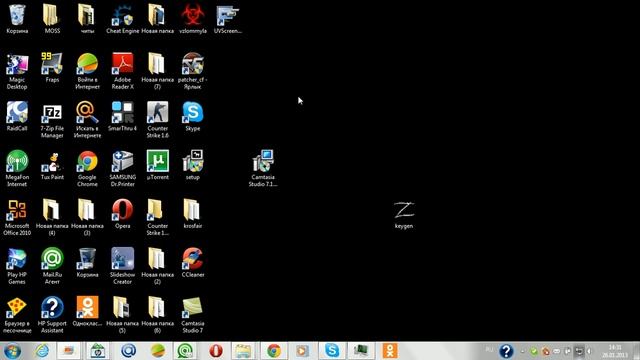The image size is (640, 360).
Task: Open Skype from the taskbar
Action: 332,351
